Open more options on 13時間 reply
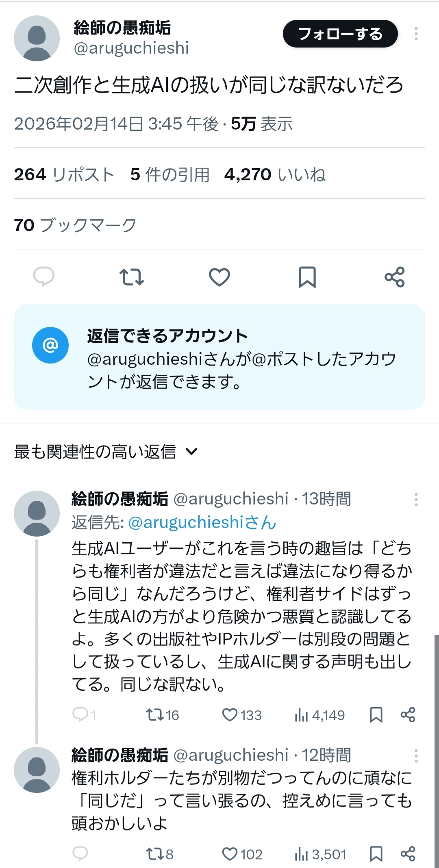 [x=416, y=500]
